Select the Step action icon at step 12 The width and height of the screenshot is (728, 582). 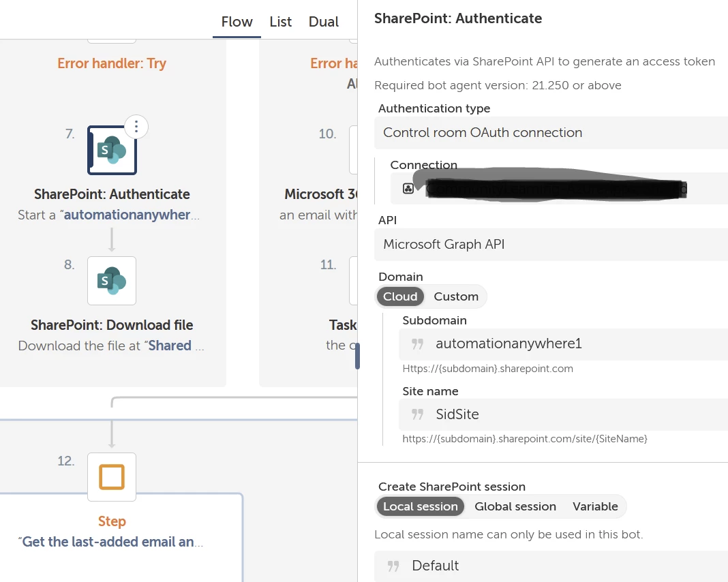pos(112,476)
